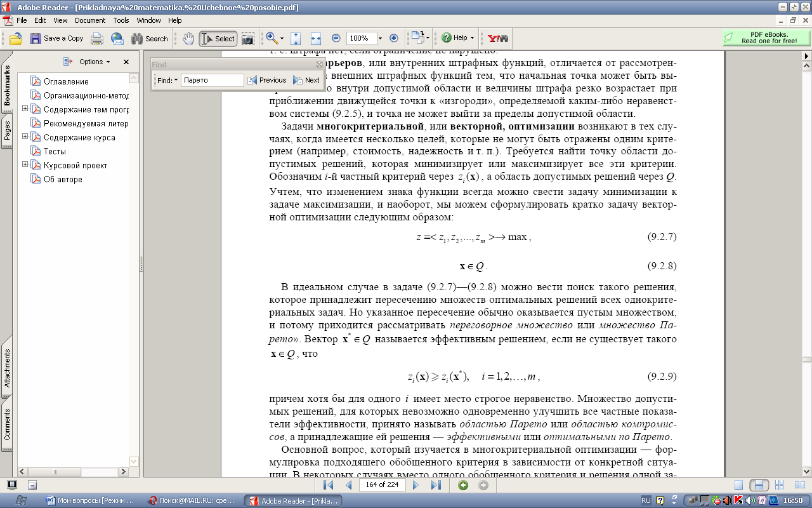Open the Document menu
Image resolution: width=812 pixels, height=508 pixels.
coord(90,20)
